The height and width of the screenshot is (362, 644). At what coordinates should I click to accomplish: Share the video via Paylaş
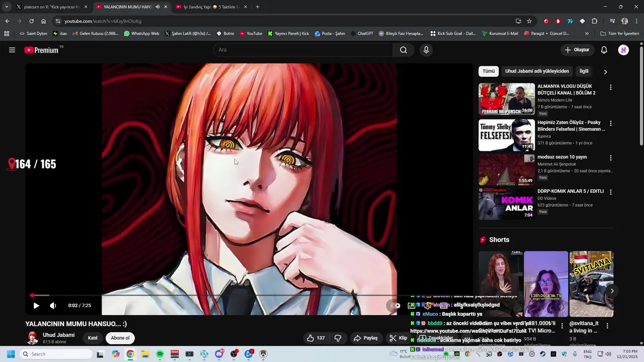coord(366,338)
